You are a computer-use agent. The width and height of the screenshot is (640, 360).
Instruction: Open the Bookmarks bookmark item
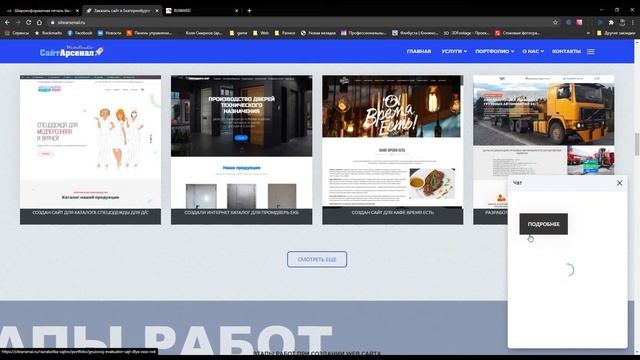49,33
